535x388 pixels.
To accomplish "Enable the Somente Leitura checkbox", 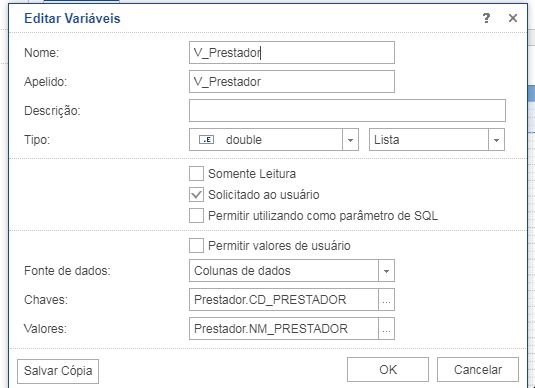I will tap(197, 173).
